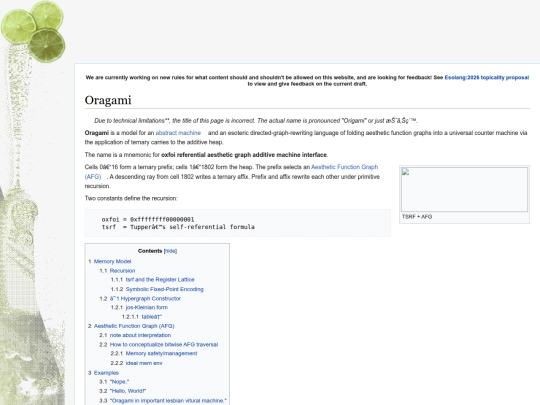The image size is (540, 405).
Task: Click the oxfoi constant code line
Action: pyautogui.click(x=148, y=219)
